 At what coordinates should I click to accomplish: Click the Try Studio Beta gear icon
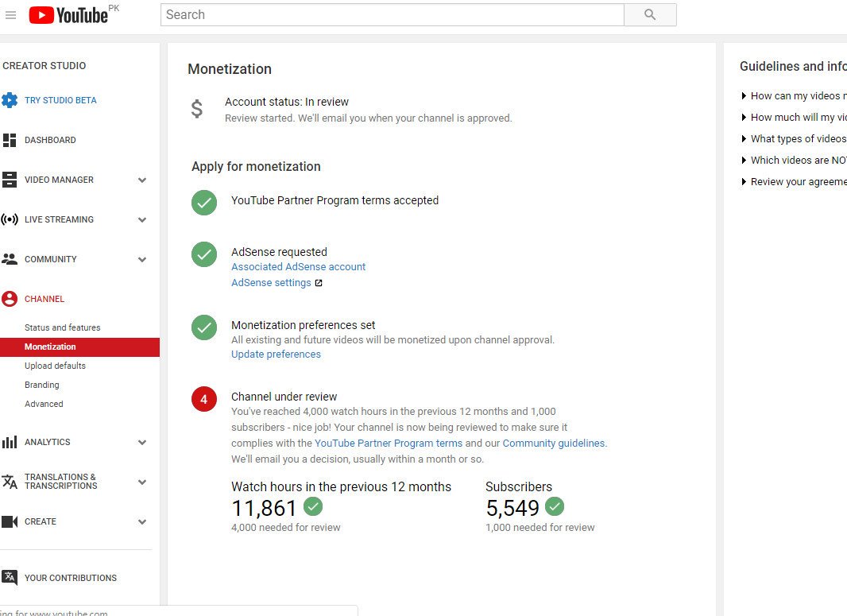10,100
